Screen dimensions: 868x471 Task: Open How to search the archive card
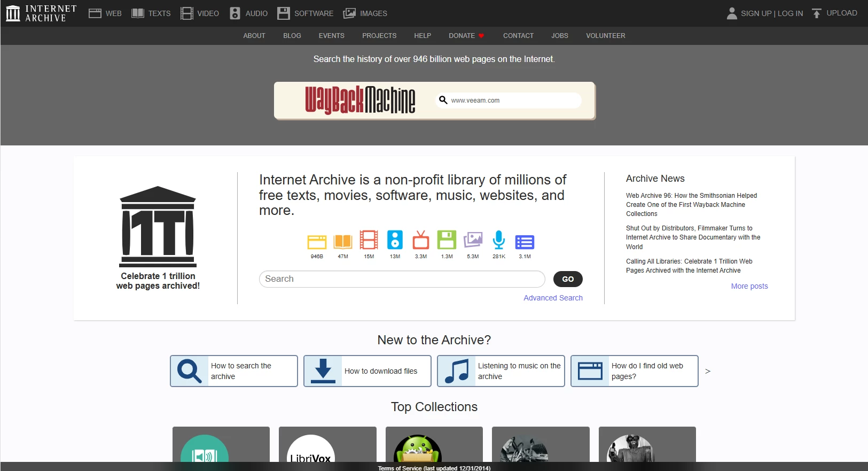(x=234, y=371)
